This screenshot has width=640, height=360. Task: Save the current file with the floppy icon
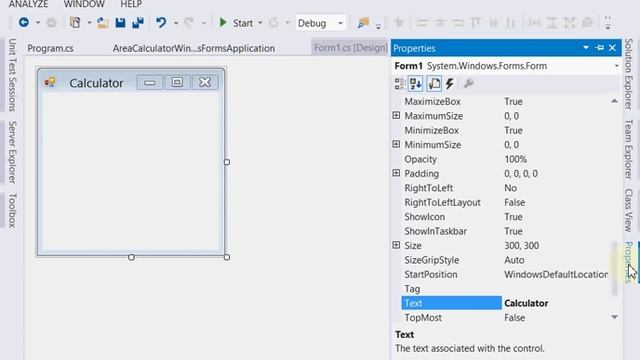(x=120, y=23)
